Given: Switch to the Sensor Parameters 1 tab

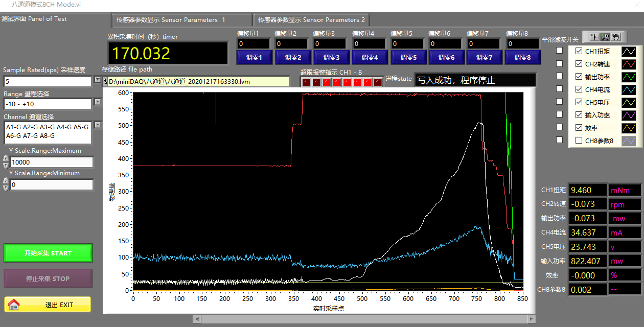Looking at the screenshot, I should 171,20.
